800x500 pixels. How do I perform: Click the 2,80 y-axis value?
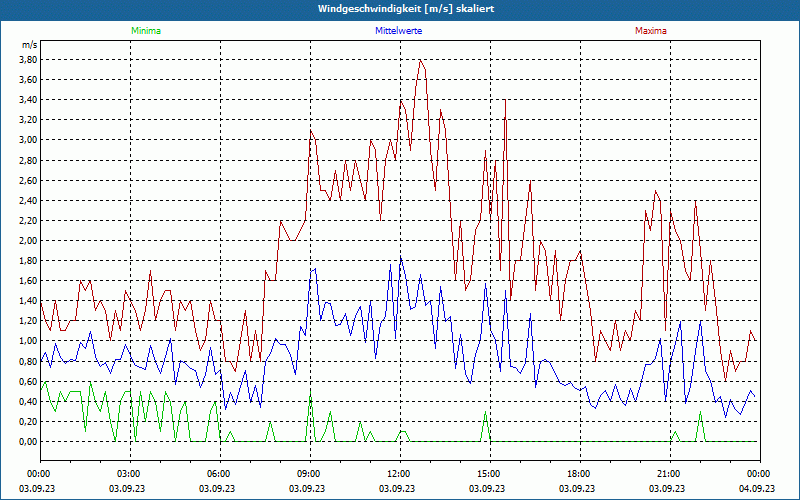tap(28, 160)
